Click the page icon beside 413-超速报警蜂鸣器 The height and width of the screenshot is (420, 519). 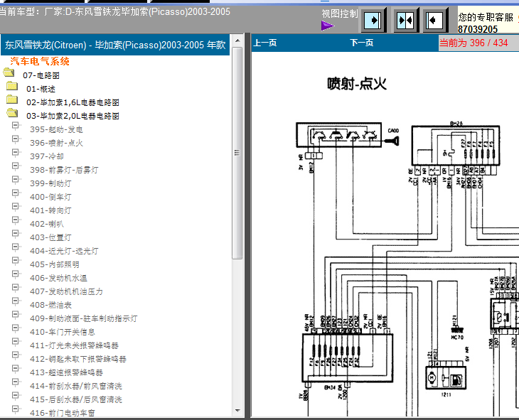pyautogui.click(x=16, y=370)
